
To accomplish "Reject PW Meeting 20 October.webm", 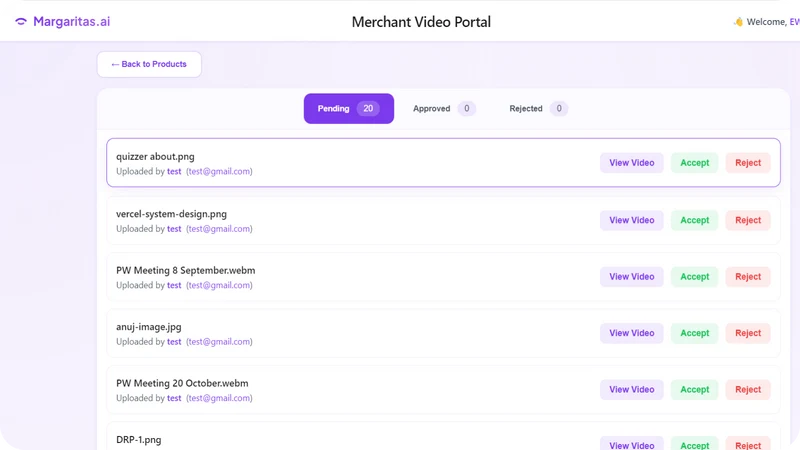I will point(748,389).
